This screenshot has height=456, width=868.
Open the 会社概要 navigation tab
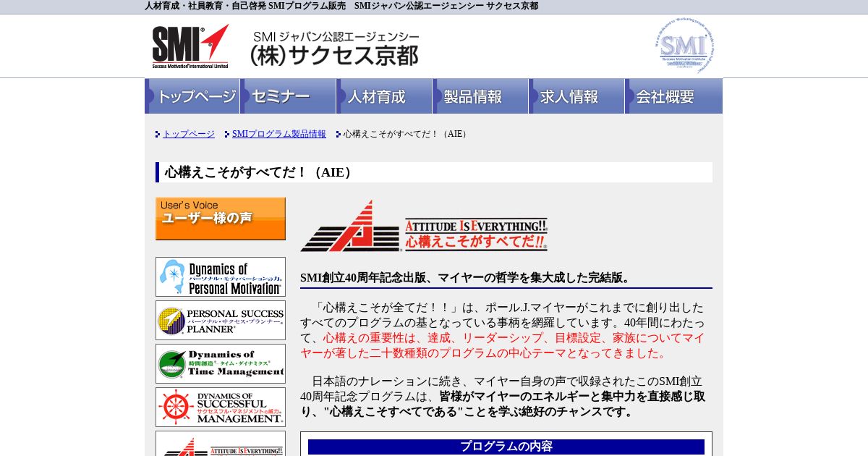[674, 96]
